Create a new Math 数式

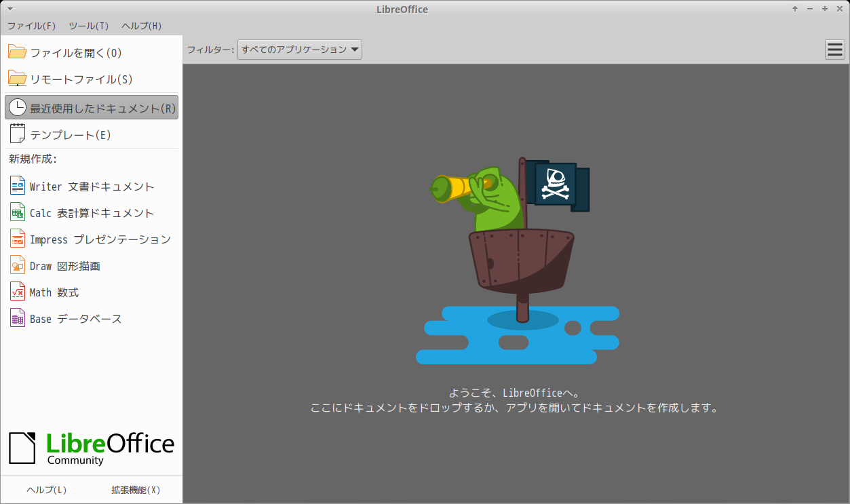click(92, 292)
